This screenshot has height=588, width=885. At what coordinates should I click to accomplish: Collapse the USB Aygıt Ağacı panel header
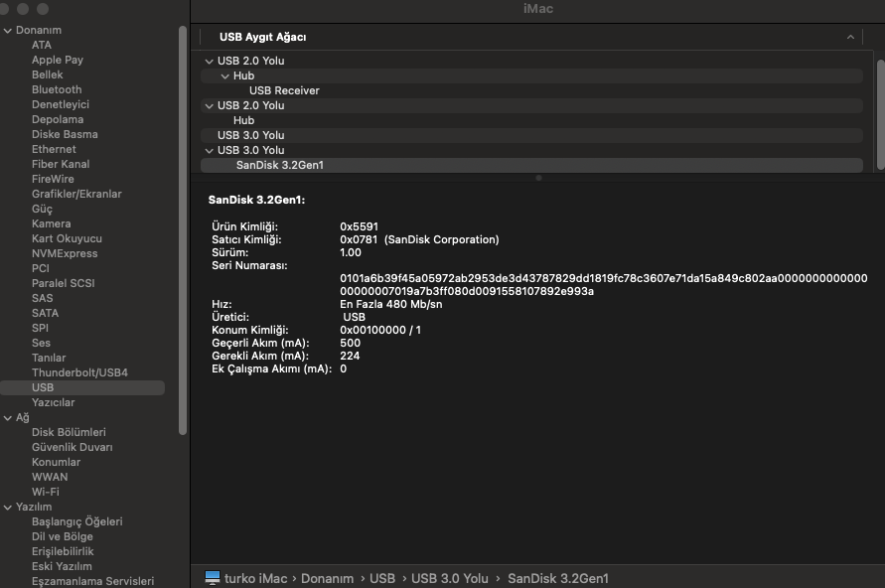pos(849,36)
